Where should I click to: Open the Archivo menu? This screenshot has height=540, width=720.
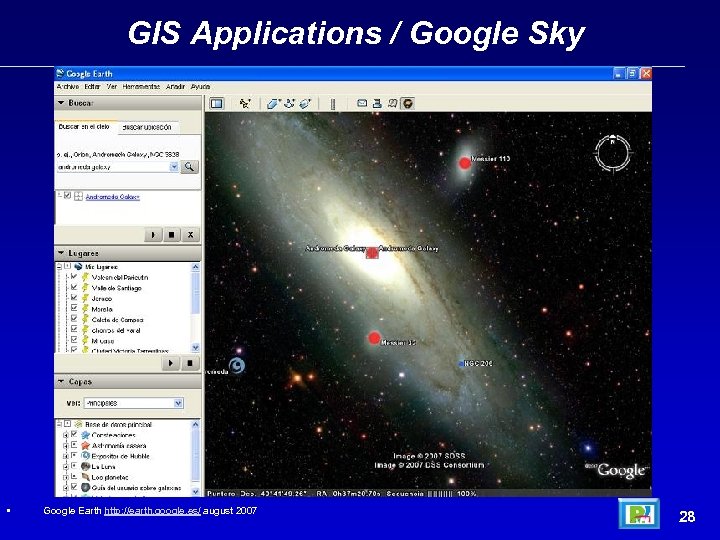click(x=68, y=86)
